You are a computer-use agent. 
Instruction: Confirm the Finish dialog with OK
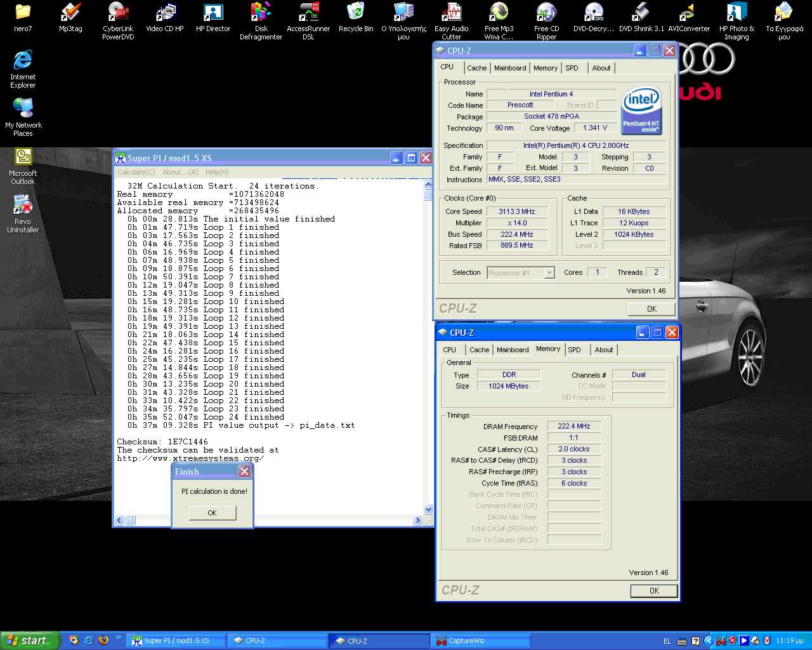tap(212, 513)
